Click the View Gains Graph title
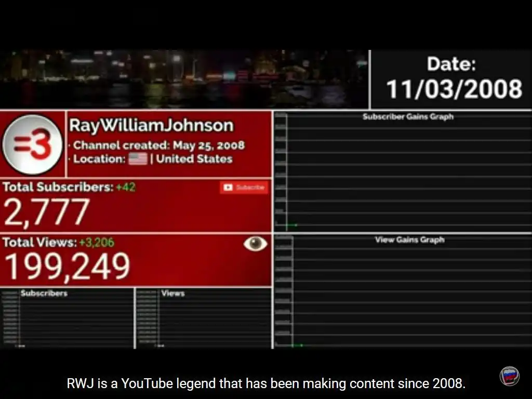Screen dimensions: 532x399 pyautogui.click(x=409, y=240)
